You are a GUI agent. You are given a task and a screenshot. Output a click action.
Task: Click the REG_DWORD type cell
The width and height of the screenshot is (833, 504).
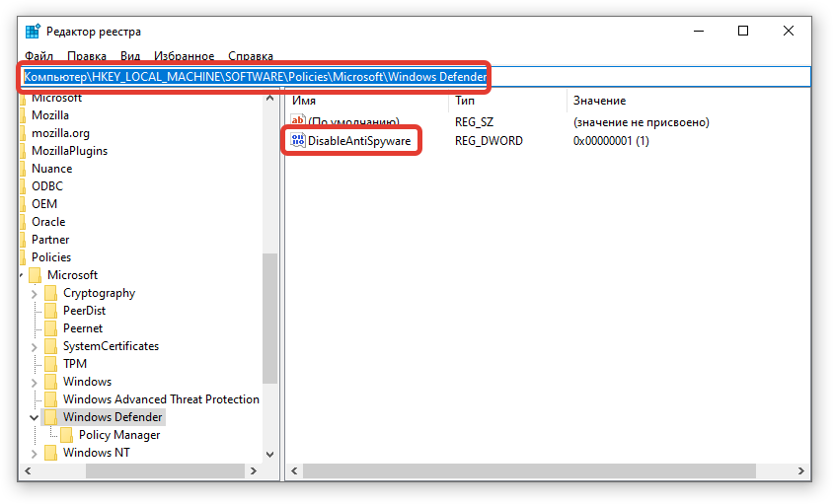click(489, 141)
